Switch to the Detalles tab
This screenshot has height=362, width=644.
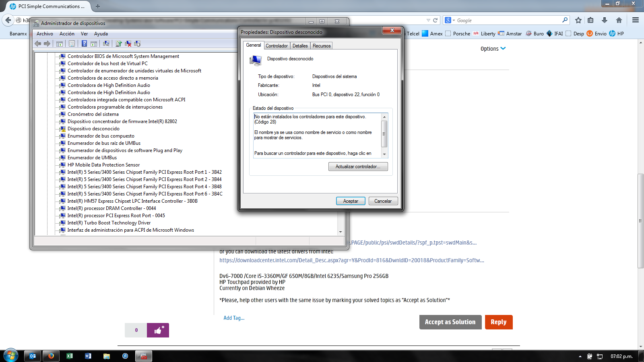[x=300, y=45]
